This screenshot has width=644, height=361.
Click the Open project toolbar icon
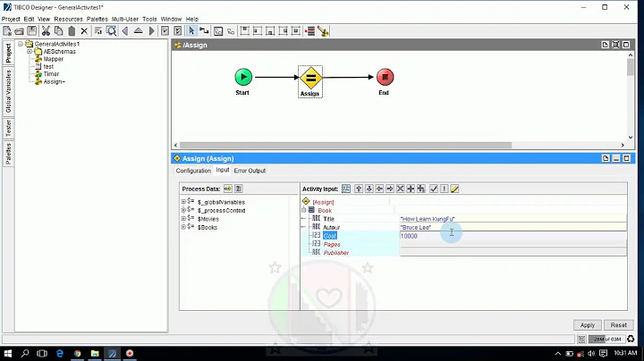click(19, 30)
